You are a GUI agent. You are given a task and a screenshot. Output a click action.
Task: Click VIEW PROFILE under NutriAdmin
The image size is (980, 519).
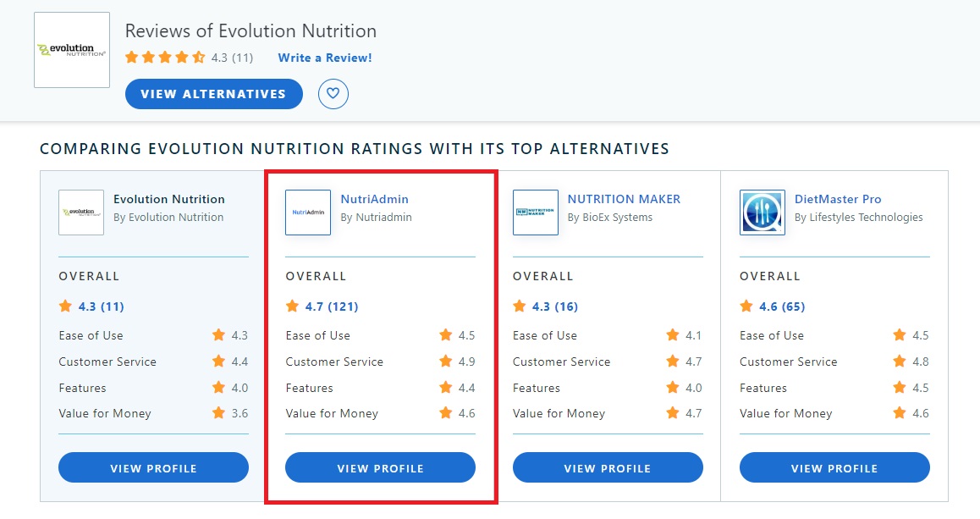click(380, 467)
